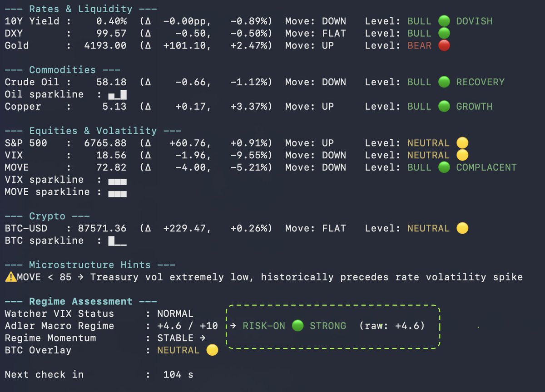Click the BTC sparkline bars
The width and height of the screenshot is (545, 392).
coord(117,241)
